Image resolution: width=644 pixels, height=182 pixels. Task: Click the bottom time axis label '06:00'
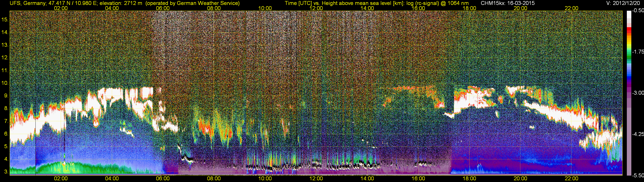click(x=163, y=179)
